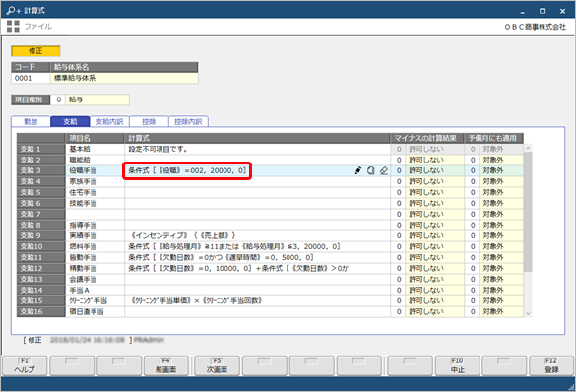Screen dimensions: 576x392
Task: Click the eraser icon in the 役職手当 row
Action: (384, 170)
